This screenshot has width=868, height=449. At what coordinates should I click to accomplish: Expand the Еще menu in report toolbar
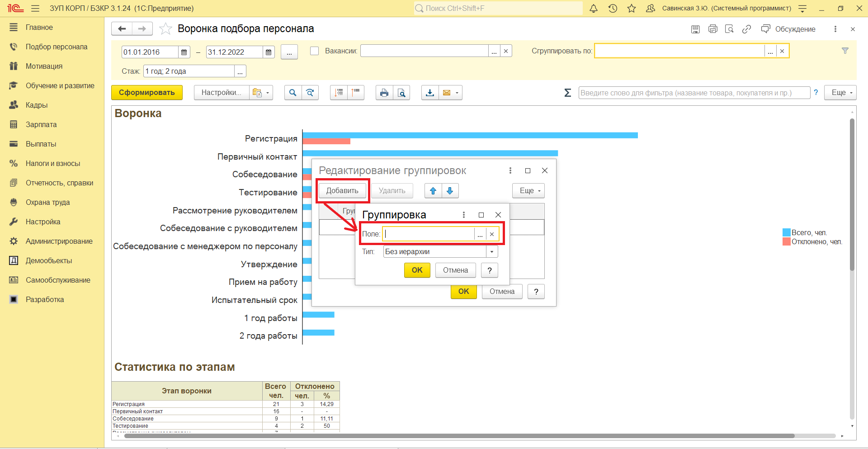(840, 93)
